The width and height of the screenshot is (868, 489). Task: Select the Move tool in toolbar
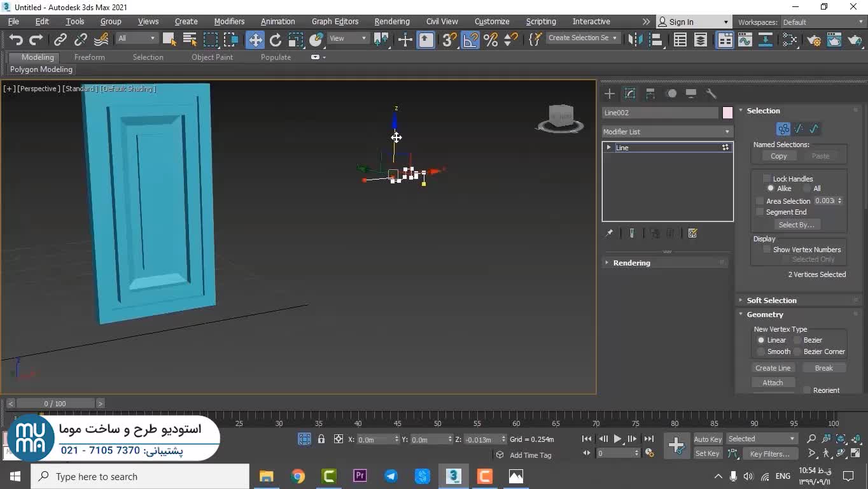[x=255, y=40]
